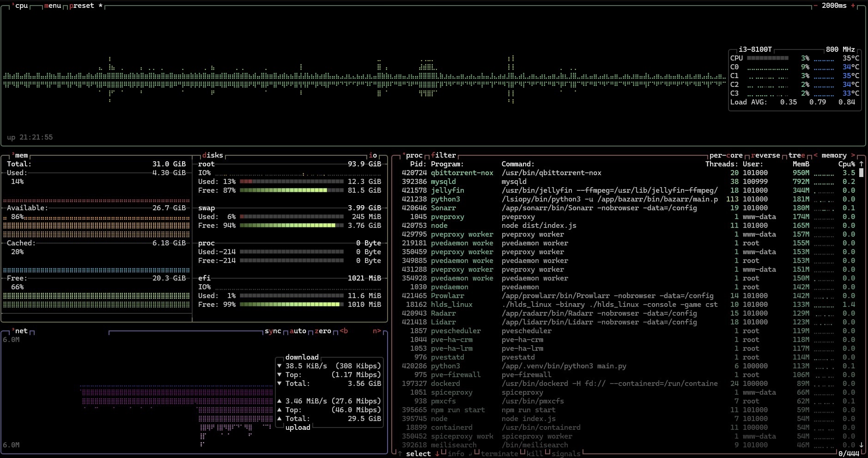The image size is (868, 458).
Task: Toggle disks display in mem box
Action: coord(212,155)
